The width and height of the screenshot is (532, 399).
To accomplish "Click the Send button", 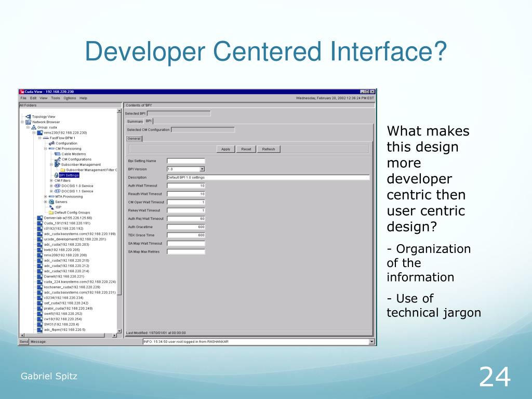I will [x=24, y=342].
